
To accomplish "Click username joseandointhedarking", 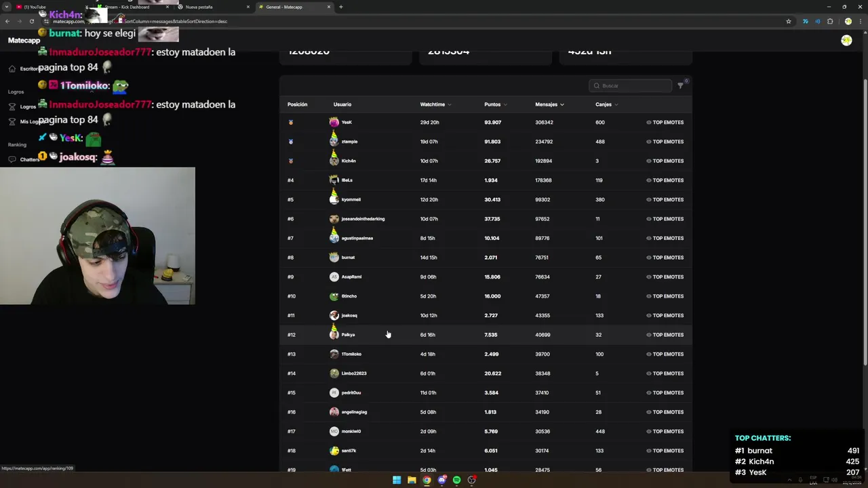I will coord(363,219).
